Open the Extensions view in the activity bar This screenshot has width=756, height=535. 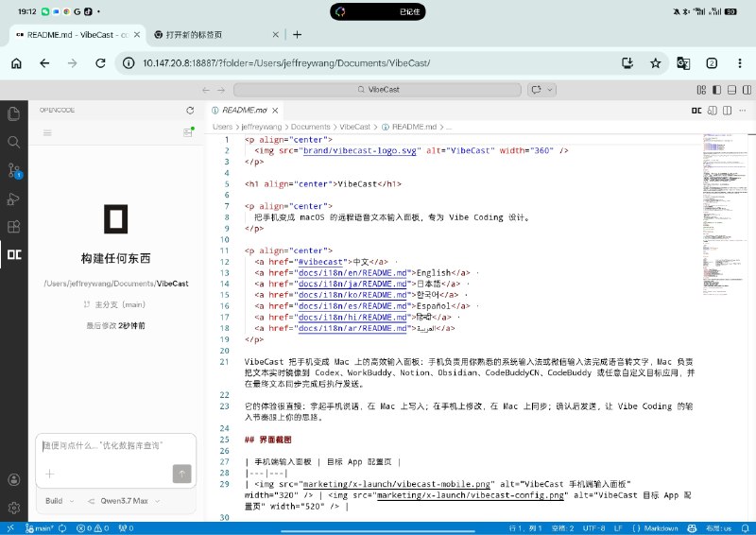(13, 227)
